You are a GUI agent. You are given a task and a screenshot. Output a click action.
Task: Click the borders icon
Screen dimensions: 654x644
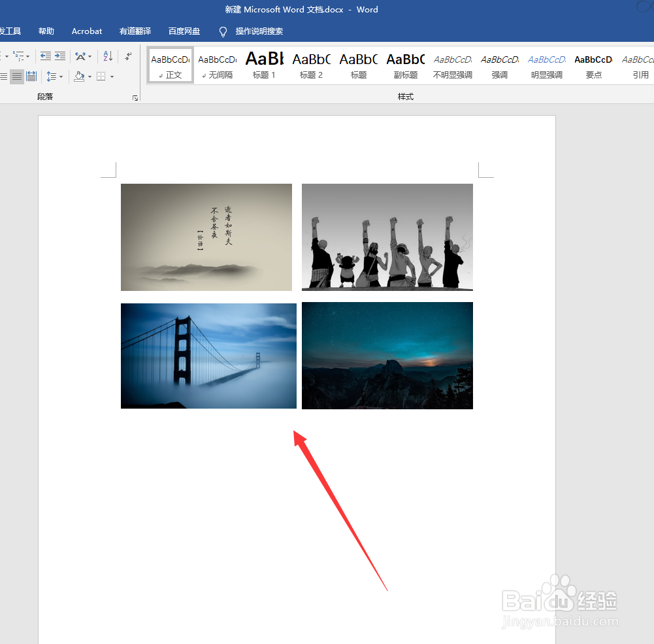101,76
